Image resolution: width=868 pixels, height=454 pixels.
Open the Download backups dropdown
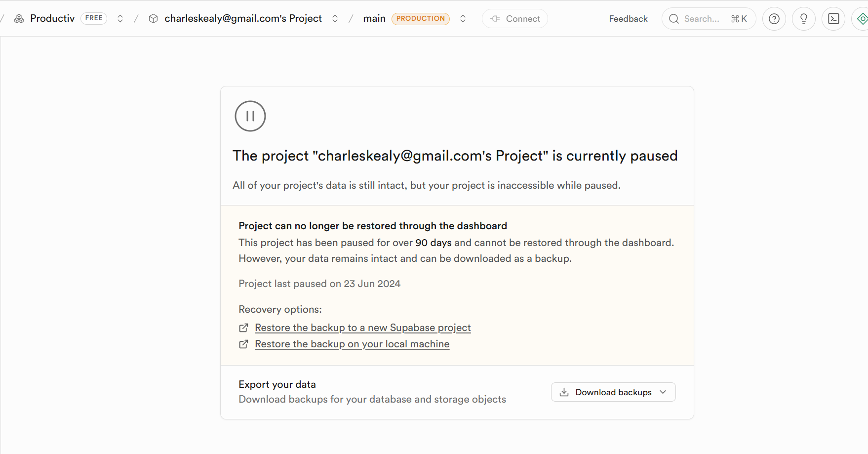(613, 392)
